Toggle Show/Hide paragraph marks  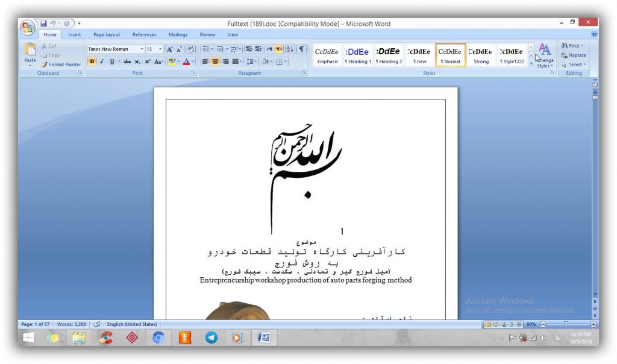tap(301, 49)
